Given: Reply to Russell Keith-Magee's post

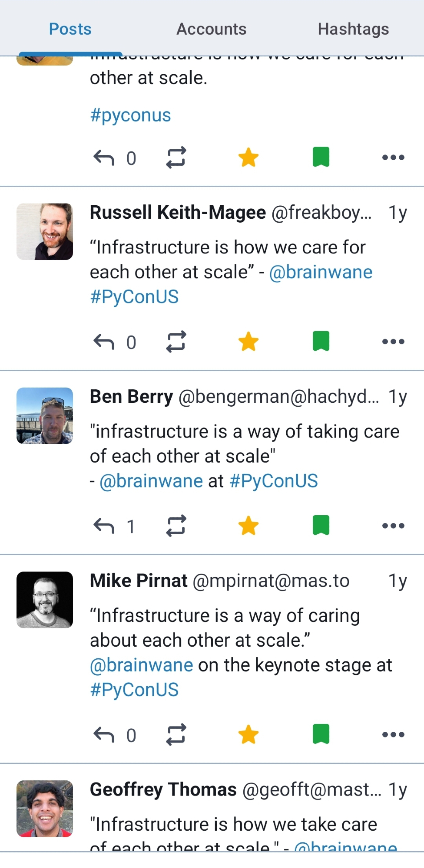Looking at the screenshot, I should point(104,342).
